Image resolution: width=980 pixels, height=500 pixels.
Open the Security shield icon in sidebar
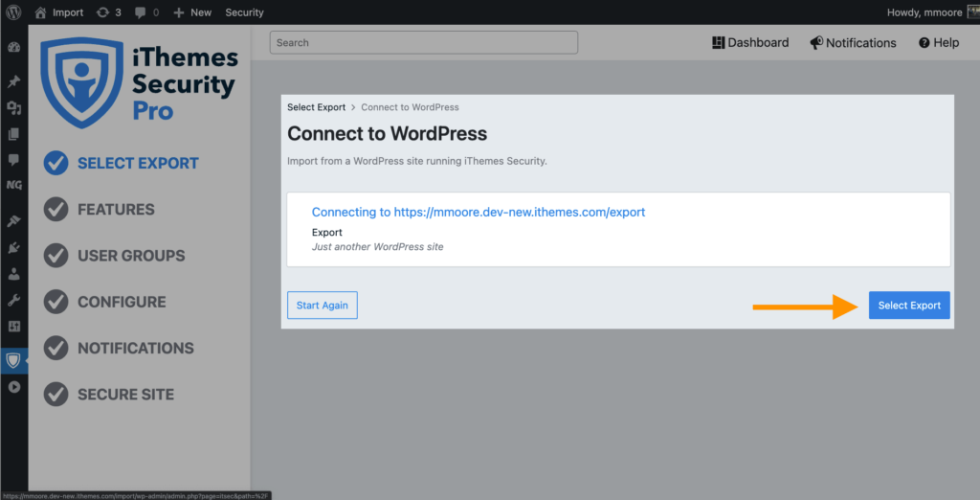pyautogui.click(x=13, y=360)
